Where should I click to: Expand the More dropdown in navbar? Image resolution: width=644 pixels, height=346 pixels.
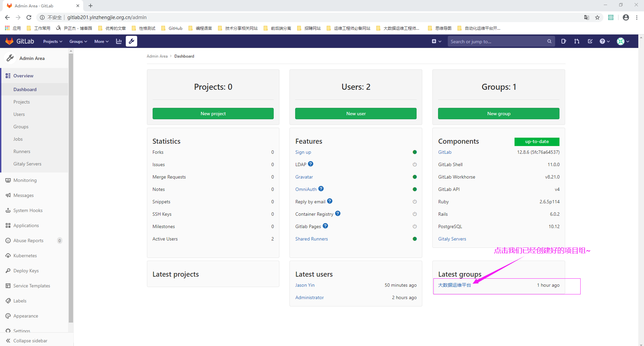point(101,41)
